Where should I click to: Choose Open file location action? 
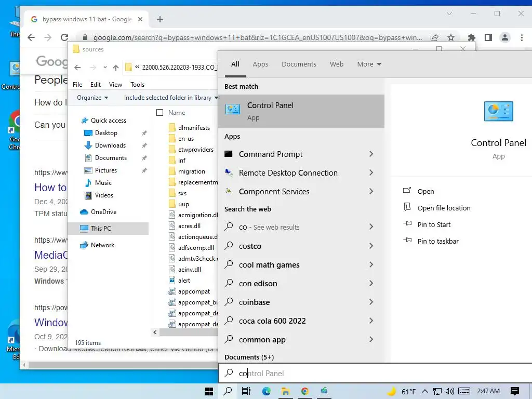444,208
